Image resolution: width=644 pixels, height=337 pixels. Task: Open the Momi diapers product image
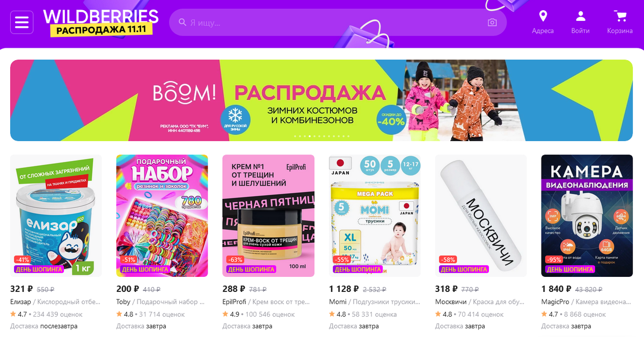[x=375, y=216]
